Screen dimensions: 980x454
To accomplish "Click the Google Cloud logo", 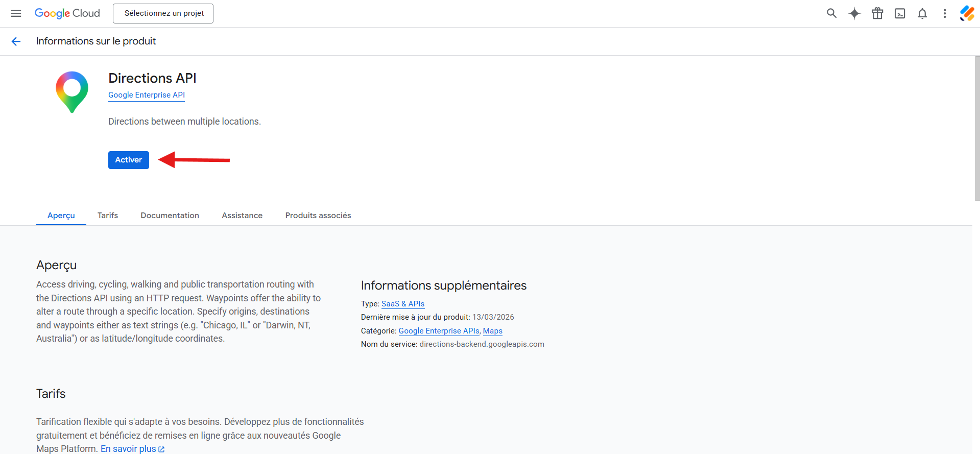I will coord(67,13).
